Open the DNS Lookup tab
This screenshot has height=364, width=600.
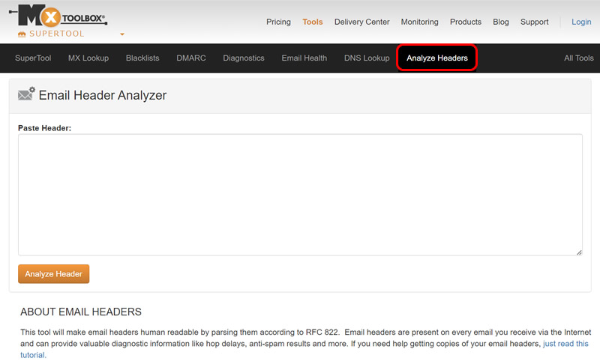point(367,58)
